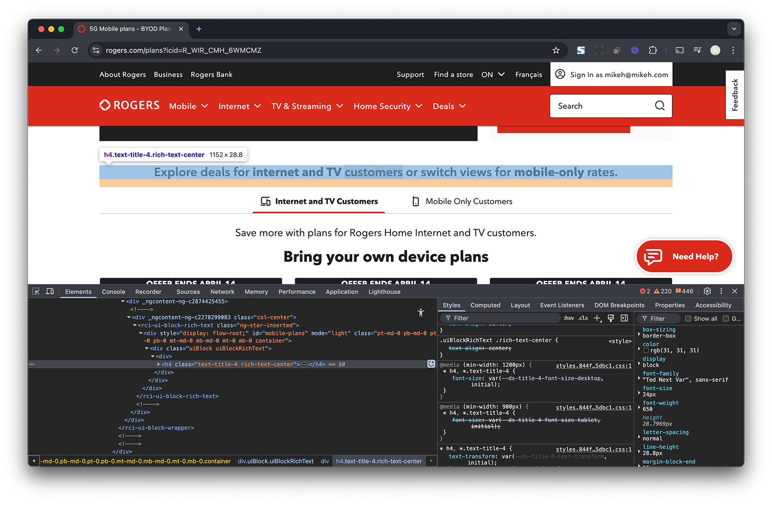Click the issues count badge showing 446
This screenshot has height=532, width=772.
pyautogui.click(x=685, y=291)
